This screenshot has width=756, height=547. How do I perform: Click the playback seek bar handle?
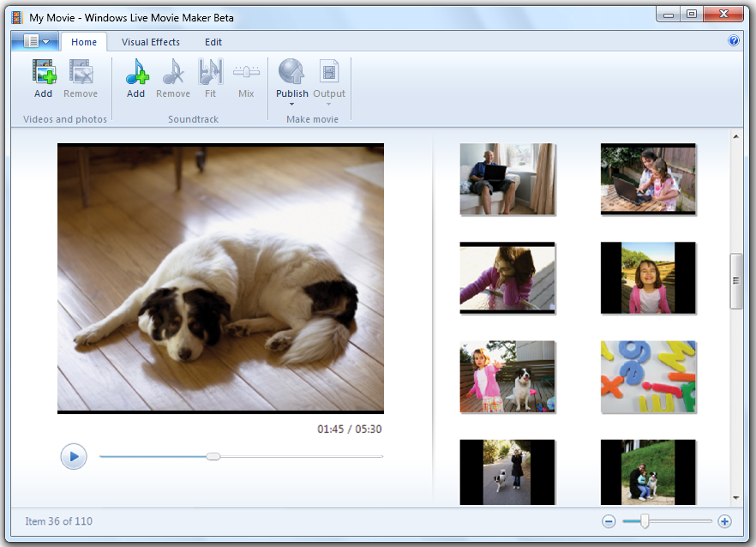[213, 456]
